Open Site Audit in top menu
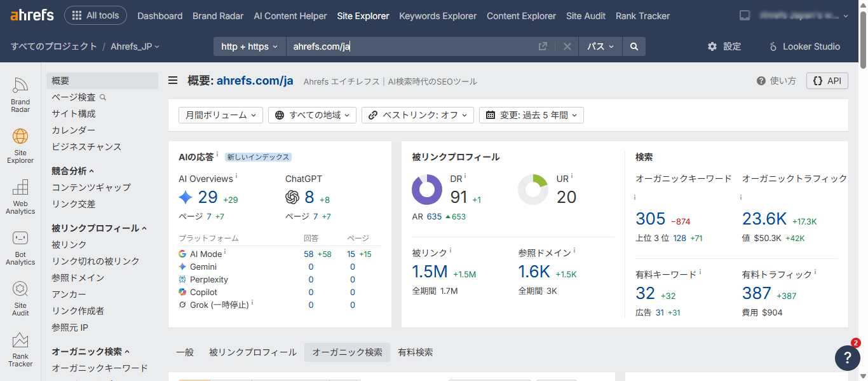The image size is (868, 381). (586, 16)
